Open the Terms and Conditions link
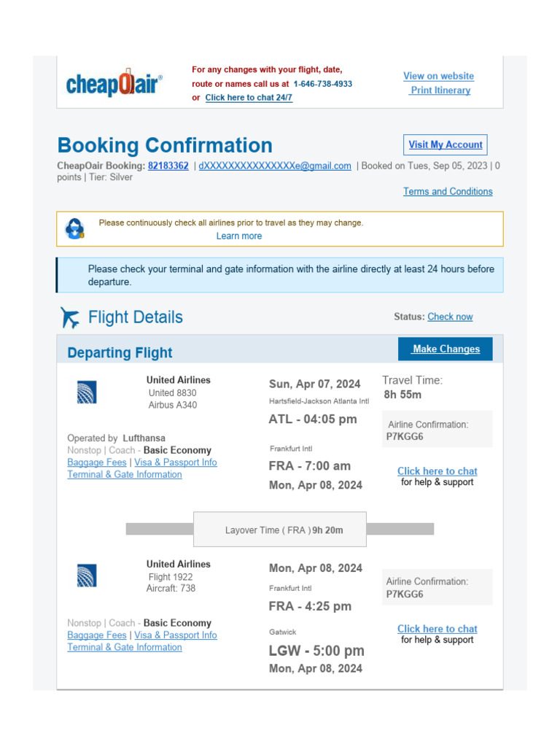 (x=448, y=191)
